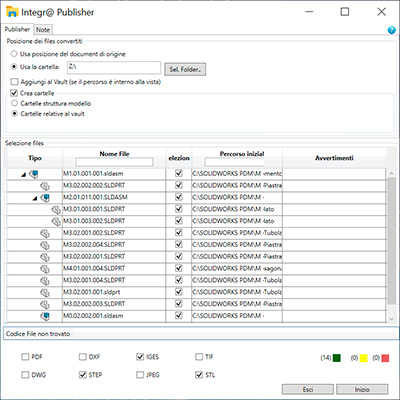This screenshot has width=400, height=400.
Task: Enable the DXF export checkbox
Action: (x=83, y=357)
